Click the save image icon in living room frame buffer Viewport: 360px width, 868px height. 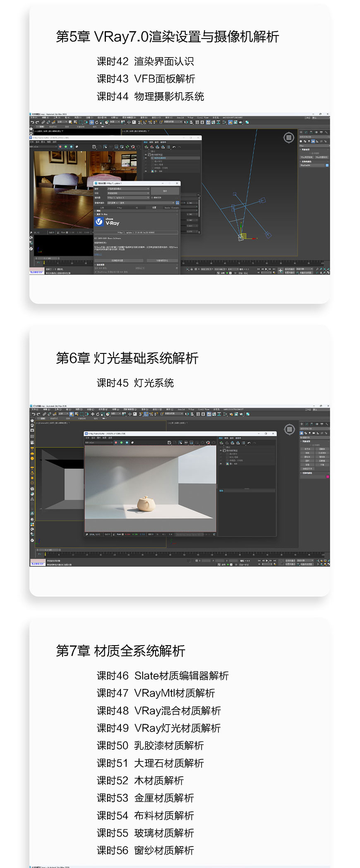click(94, 147)
